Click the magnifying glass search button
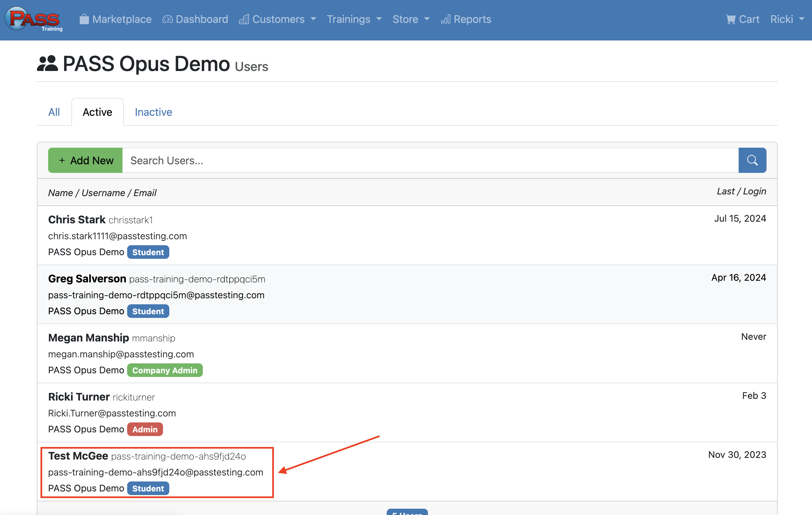The height and width of the screenshot is (515, 812). (x=752, y=160)
